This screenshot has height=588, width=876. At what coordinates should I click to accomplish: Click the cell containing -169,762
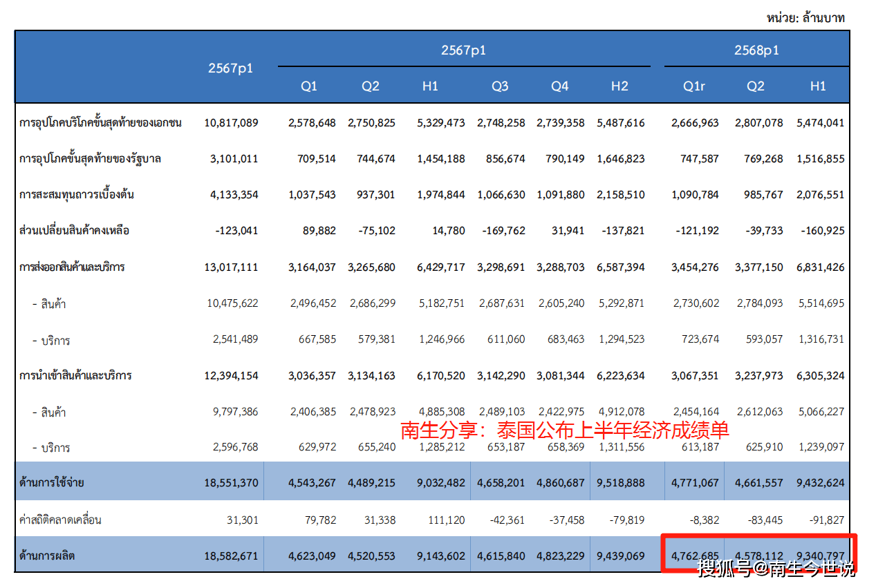tap(501, 231)
